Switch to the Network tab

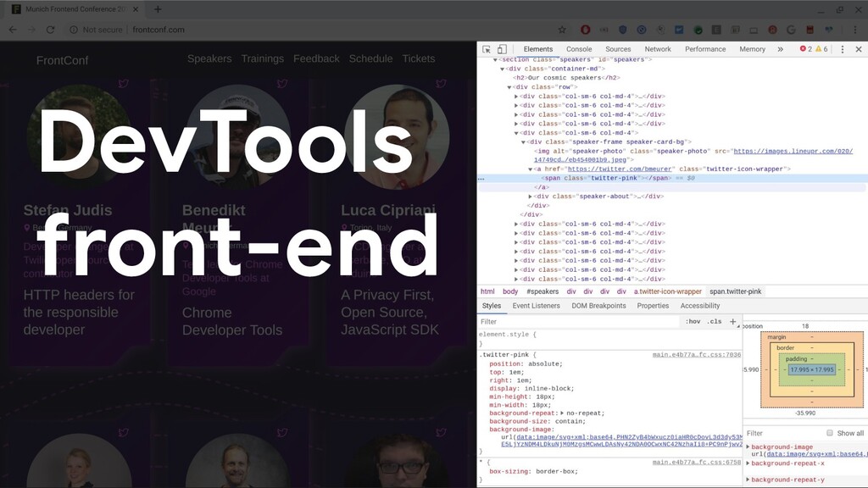[658, 49]
